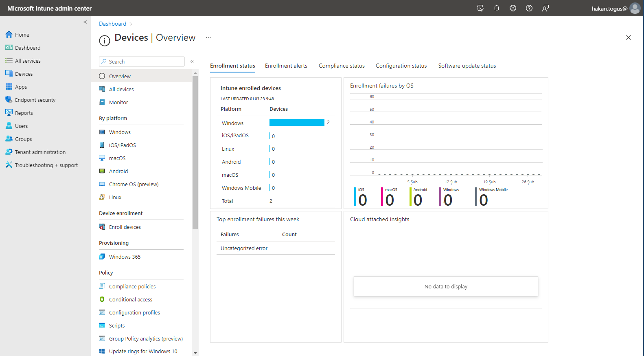Open the Troubleshooting + support wrench icon
The image size is (644, 356).
[x=9, y=165]
